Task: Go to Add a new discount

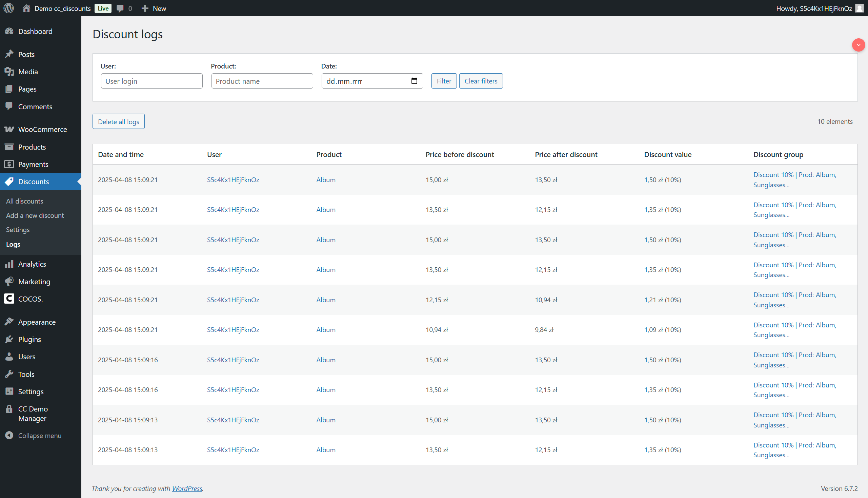Action: click(35, 215)
